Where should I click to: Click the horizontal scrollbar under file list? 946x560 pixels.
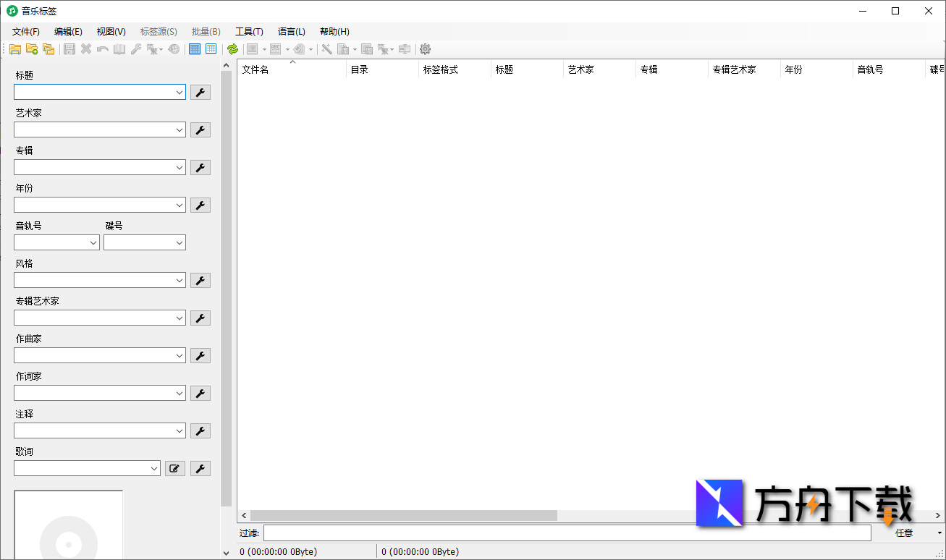coord(404,515)
